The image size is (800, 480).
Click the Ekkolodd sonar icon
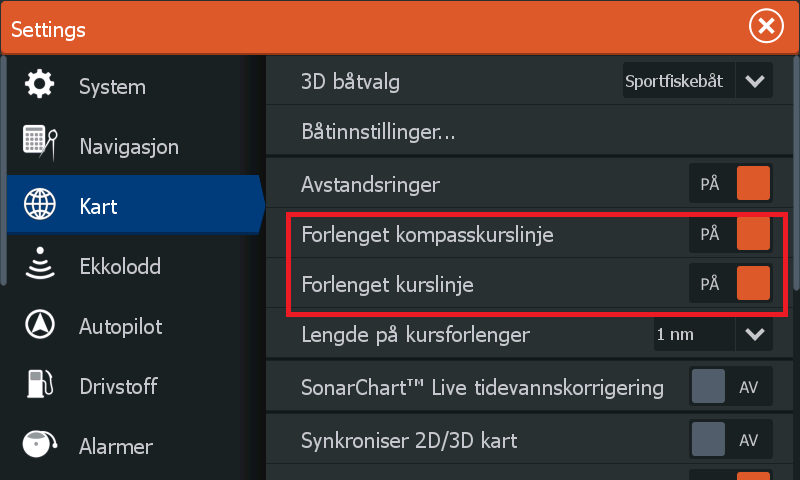tap(40, 266)
